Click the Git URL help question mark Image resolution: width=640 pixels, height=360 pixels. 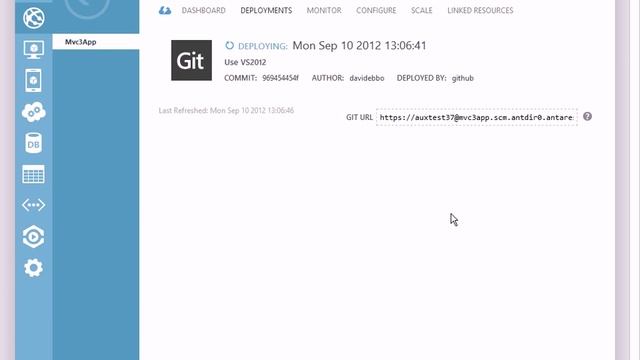click(x=587, y=117)
